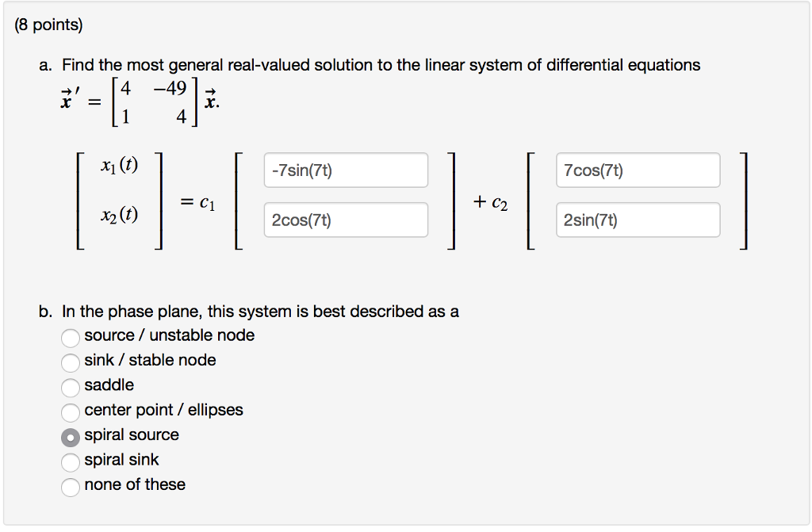Select the "spiral sink" radio button
This screenshot has height=532, width=812.
pos(70,460)
